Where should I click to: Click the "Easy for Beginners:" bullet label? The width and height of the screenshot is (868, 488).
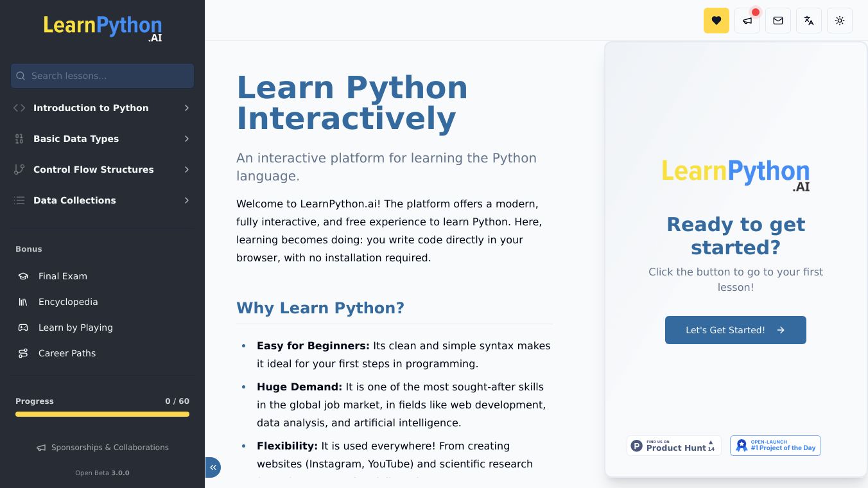[313, 345]
